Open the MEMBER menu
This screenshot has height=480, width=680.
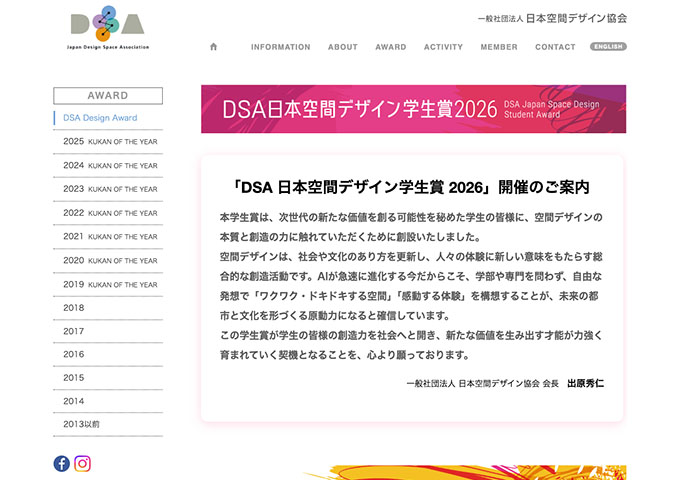(x=499, y=47)
